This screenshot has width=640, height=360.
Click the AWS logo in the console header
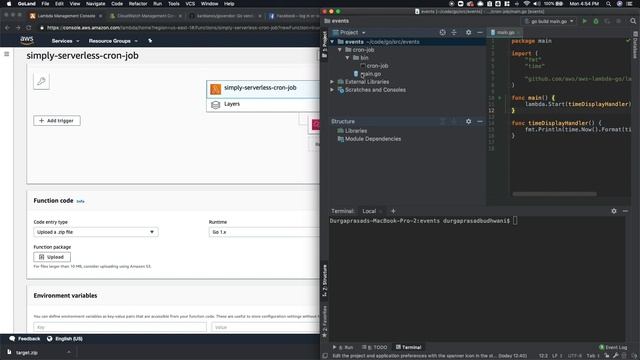pos(27,40)
